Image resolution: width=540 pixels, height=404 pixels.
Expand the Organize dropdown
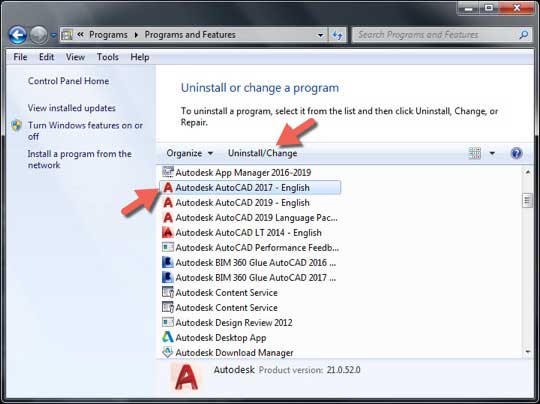[x=190, y=153]
